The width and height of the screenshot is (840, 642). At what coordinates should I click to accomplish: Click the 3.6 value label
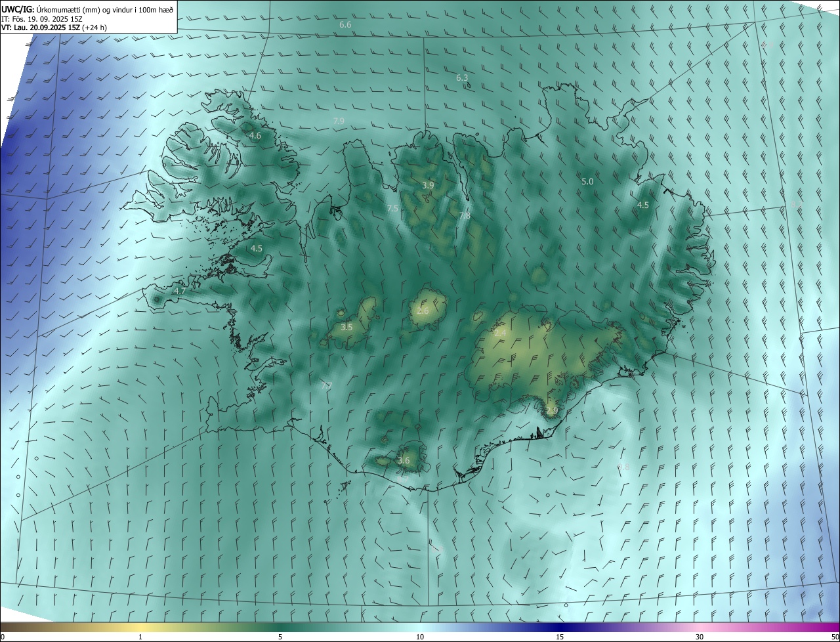pos(404,461)
